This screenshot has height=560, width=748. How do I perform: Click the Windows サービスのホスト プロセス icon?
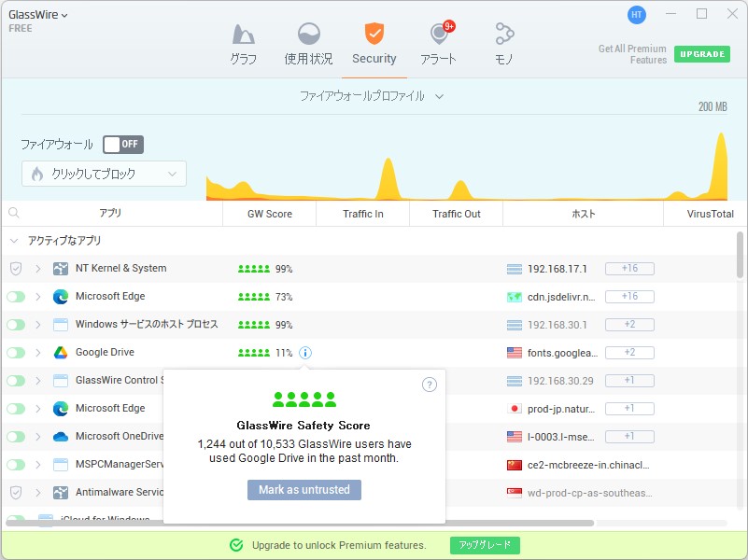[x=61, y=325]
